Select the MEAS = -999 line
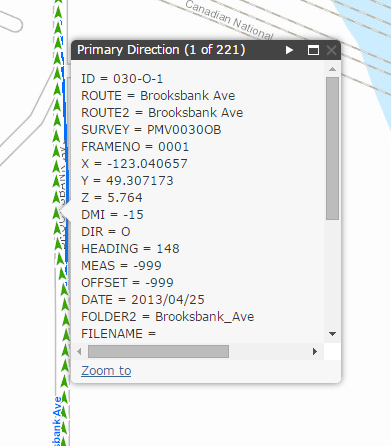The height and width of the screenshot is (446, 391). pos(121,266)
